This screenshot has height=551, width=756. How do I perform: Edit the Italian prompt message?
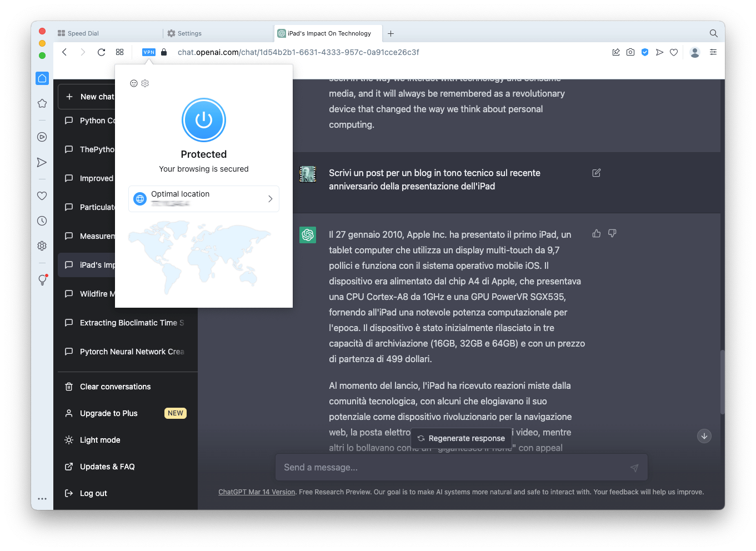point(597,173)
